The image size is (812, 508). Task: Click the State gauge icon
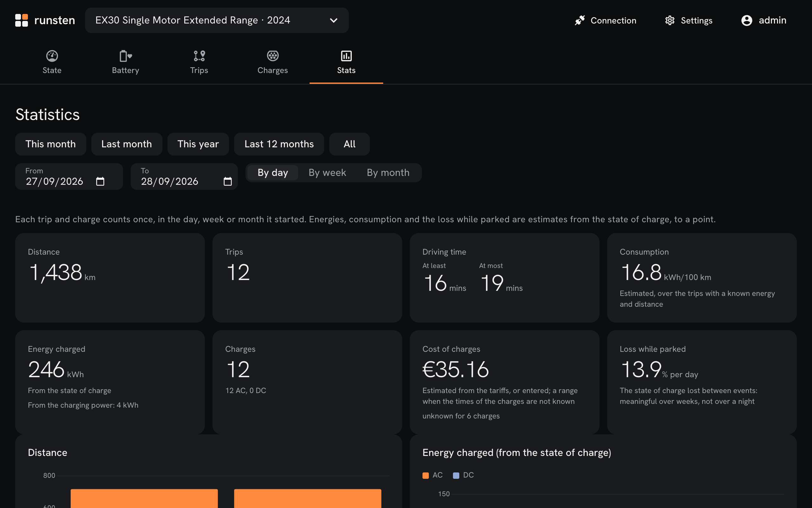(52, 56)
